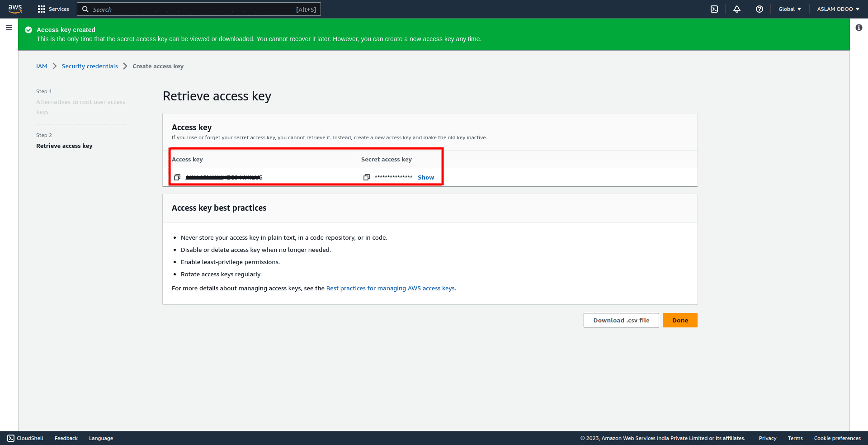The height and width of the screenshot is (445, 868).
Task: Open the Global region dropdown
Action: 789,9
